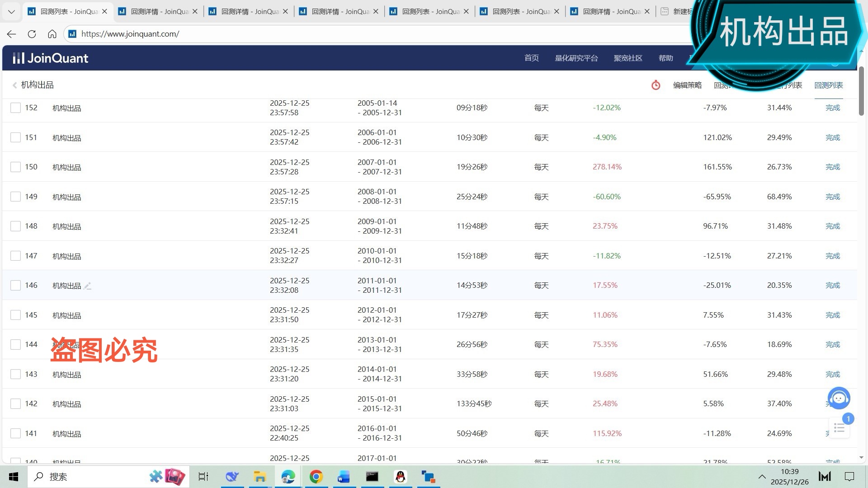Click 完成 link for backtest 150
Viewport: 868px width, 488px height.
(x=832, y=167)
